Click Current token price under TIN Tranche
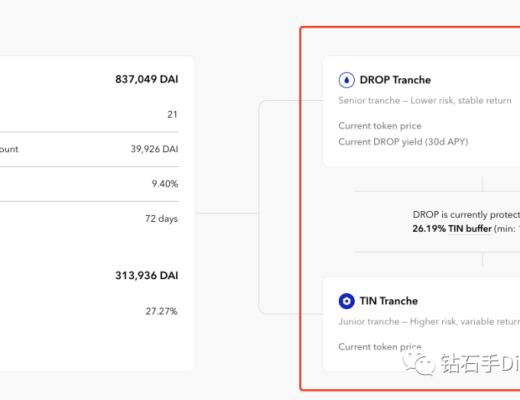The width and height of the screenshot is (520, 400). coord(380,347)
